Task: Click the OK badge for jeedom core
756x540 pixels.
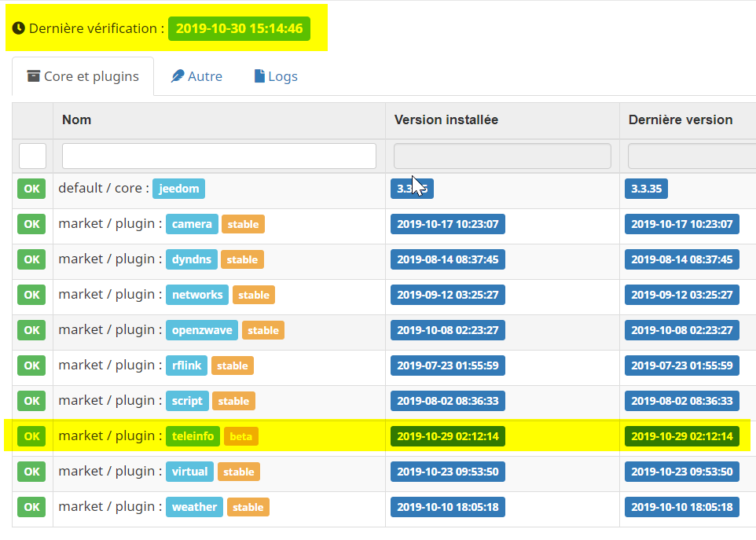Action: 31,189
